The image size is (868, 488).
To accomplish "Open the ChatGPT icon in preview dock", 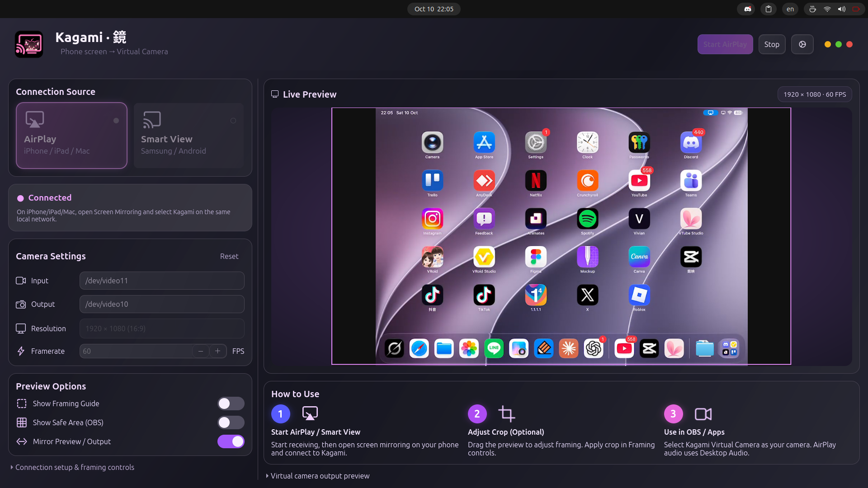I will pyautogui.click(x=594, y=349).
